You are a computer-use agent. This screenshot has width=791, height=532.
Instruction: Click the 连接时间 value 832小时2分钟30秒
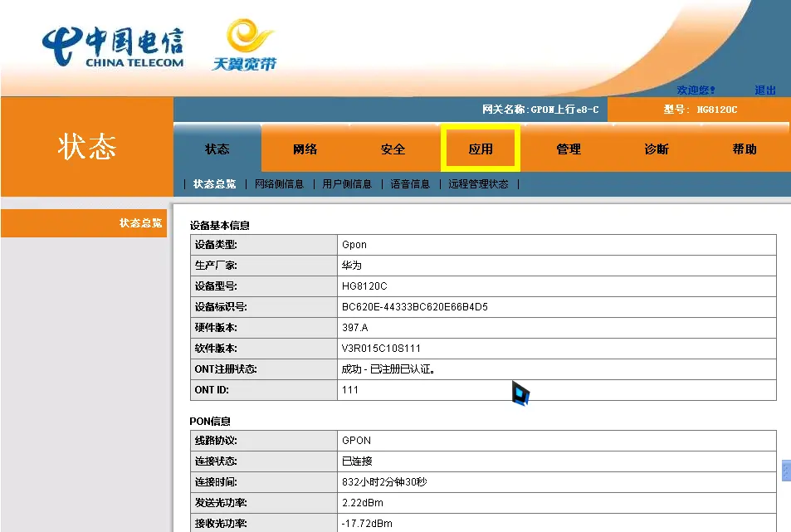click(x=384, y=481)
